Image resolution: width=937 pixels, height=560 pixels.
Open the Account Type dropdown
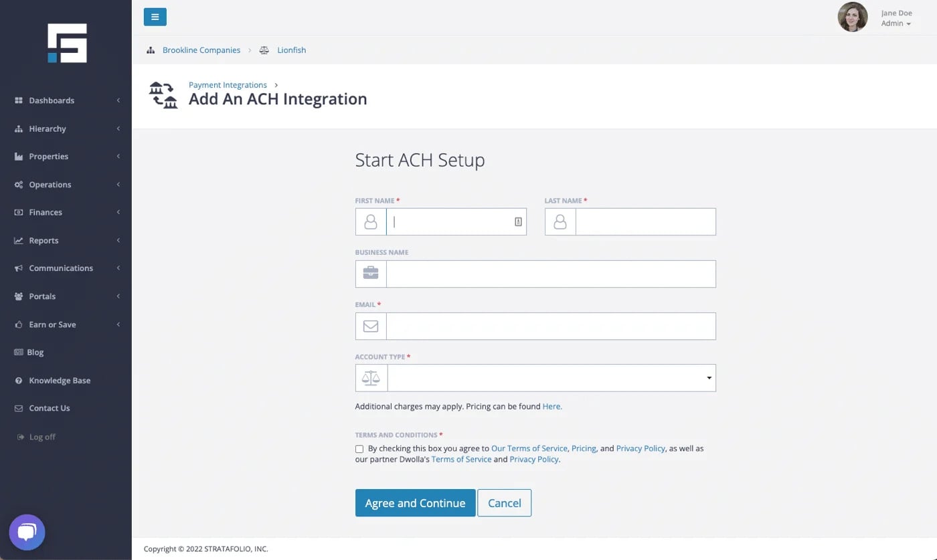coord(551,378)
